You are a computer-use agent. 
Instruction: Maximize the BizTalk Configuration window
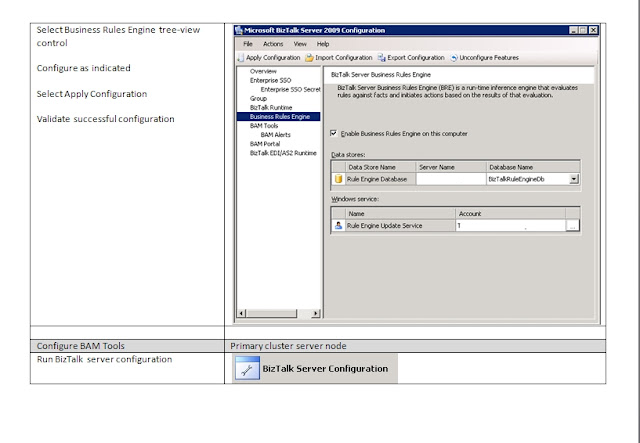tap(583, 30)
